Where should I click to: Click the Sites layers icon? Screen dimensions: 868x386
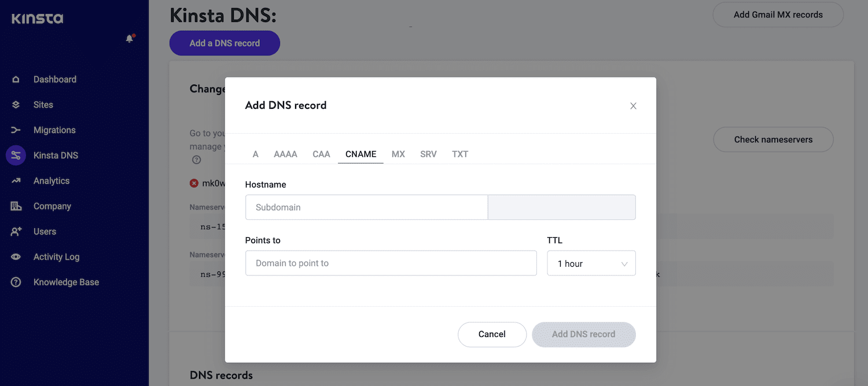pos(16,105)
